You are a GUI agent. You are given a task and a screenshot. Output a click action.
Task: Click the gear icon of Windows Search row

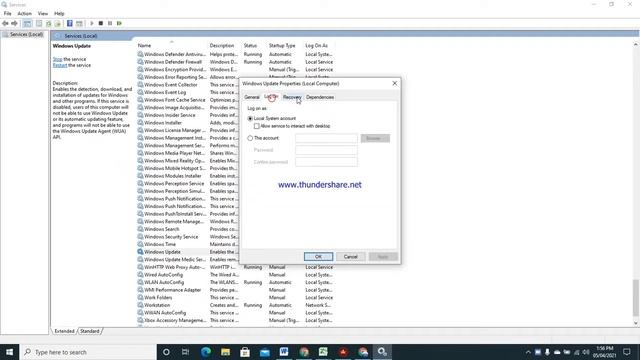point(140,229)
